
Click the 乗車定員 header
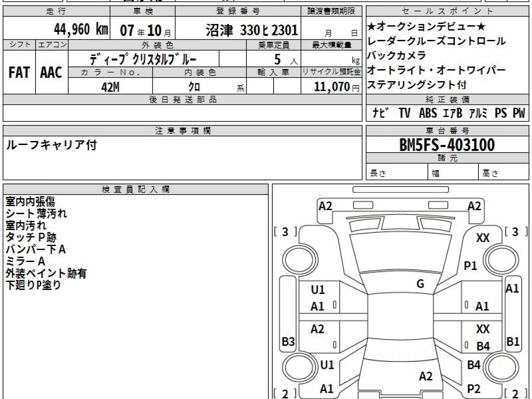pyautogui.click(x=274, y=45)
